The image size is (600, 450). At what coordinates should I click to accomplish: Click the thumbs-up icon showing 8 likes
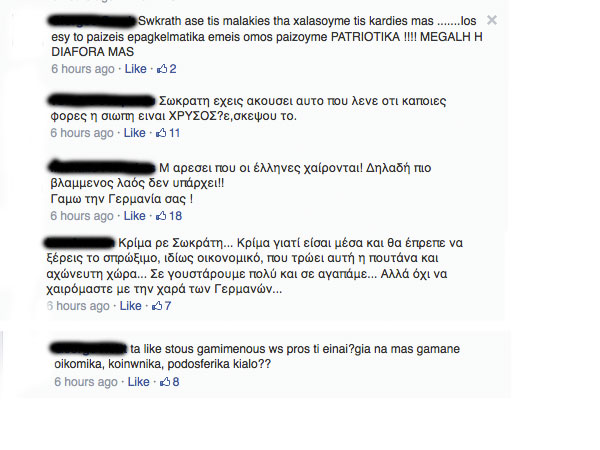point(165,382)
